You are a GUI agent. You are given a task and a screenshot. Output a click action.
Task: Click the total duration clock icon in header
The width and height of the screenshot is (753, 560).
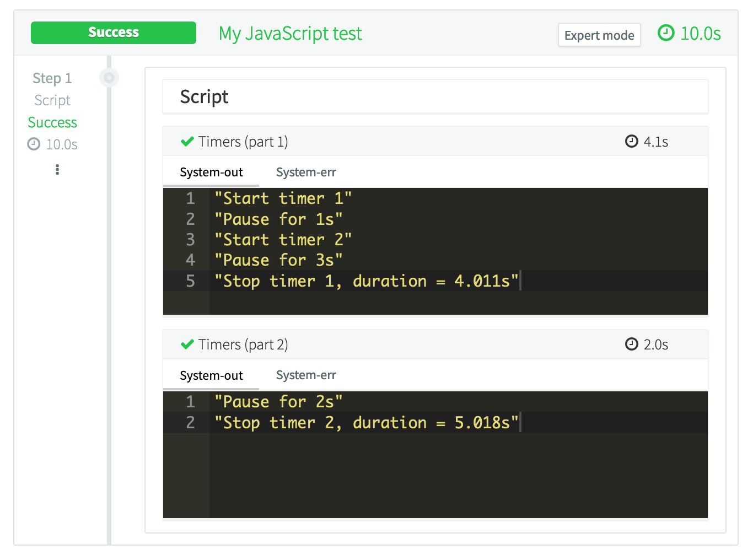pos(666,33)
